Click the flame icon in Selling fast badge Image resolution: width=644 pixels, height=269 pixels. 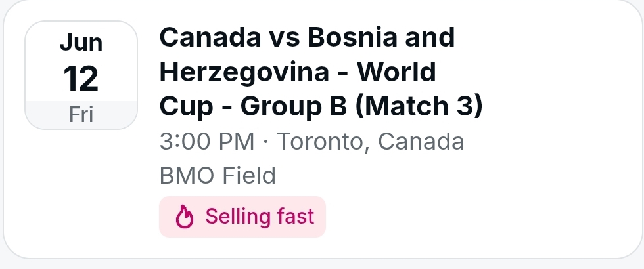point(185,217)
